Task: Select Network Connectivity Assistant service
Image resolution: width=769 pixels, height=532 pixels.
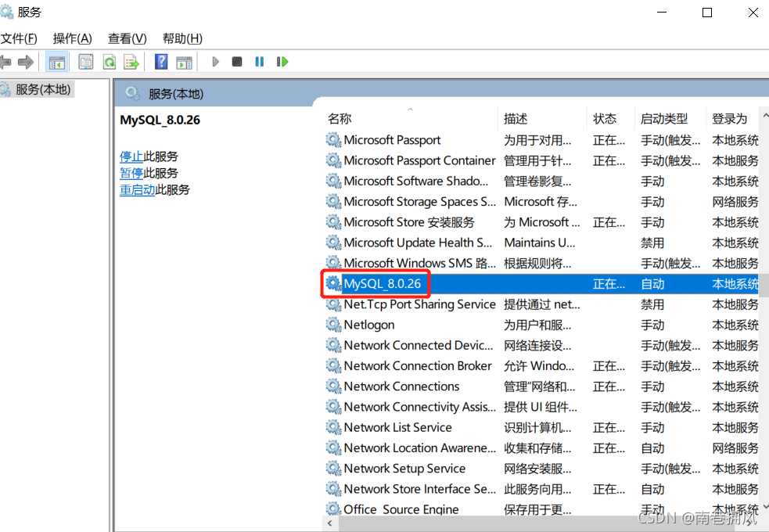Action: click(x=541, y=408)
